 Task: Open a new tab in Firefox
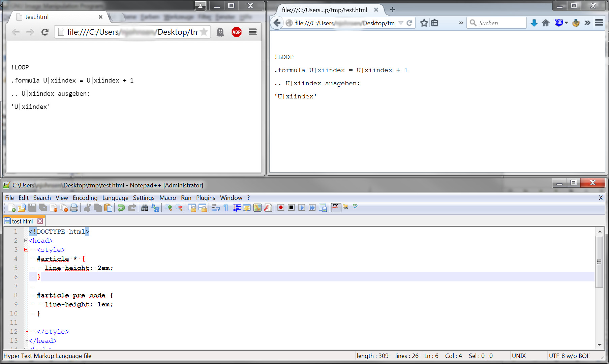pos(392,10)
